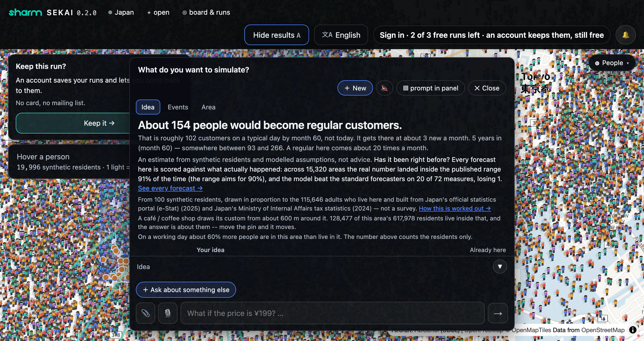644x341 pixels.
Task: Open the board & runs menu
Action: [x=206, y=12]
